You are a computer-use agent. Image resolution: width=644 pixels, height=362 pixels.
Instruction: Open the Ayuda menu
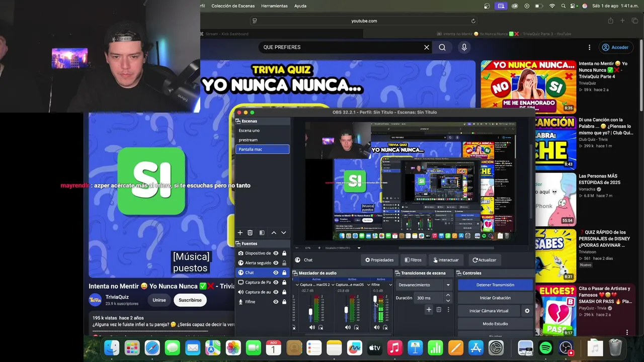tap(300, 6)
